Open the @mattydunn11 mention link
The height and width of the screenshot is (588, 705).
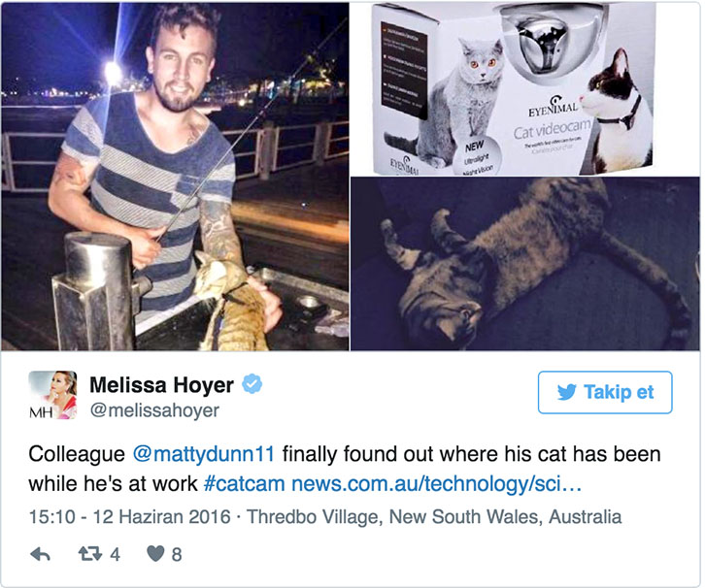click(203, 454)
